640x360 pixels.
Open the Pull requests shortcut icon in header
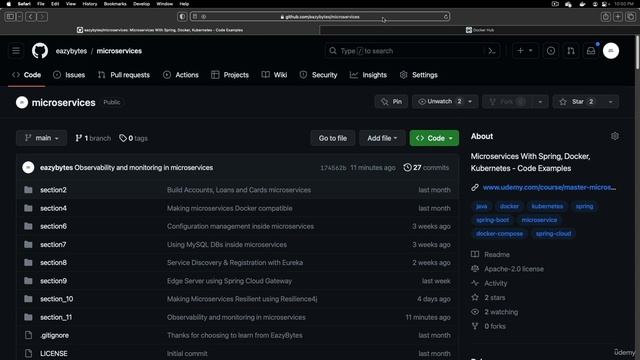coord(571,51)
